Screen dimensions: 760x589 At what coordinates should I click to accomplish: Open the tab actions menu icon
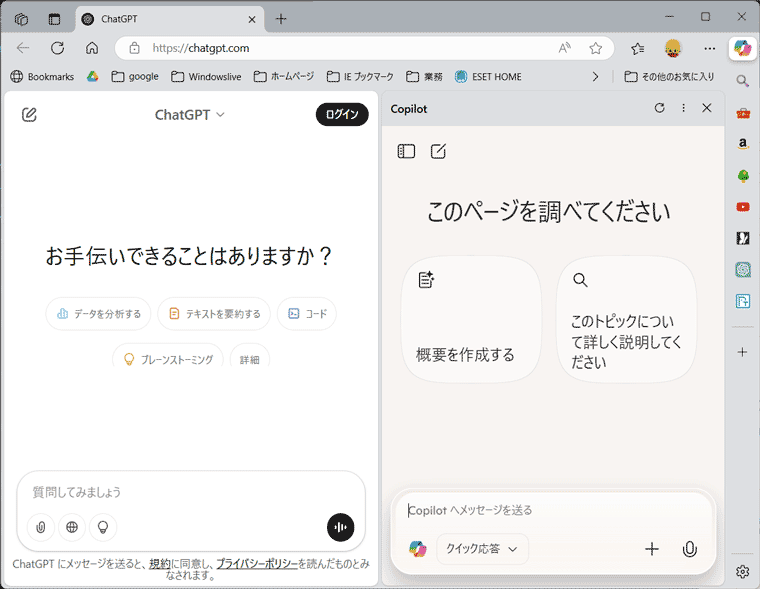pyautogui.click(x=54, y=19)
